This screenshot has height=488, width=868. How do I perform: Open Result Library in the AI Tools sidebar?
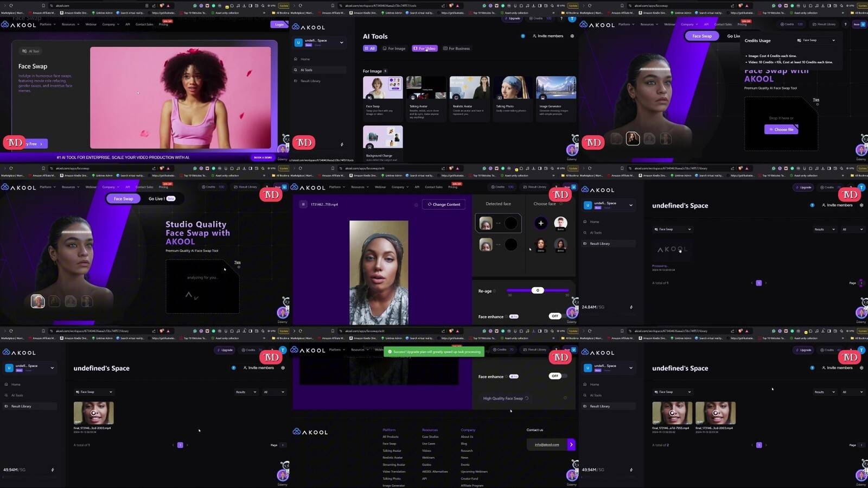[319, 81]
